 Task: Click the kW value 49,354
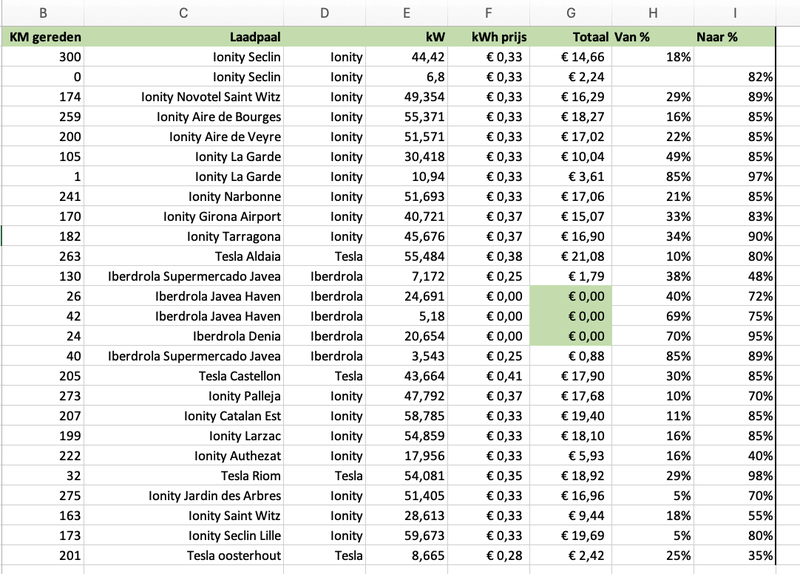407,96
